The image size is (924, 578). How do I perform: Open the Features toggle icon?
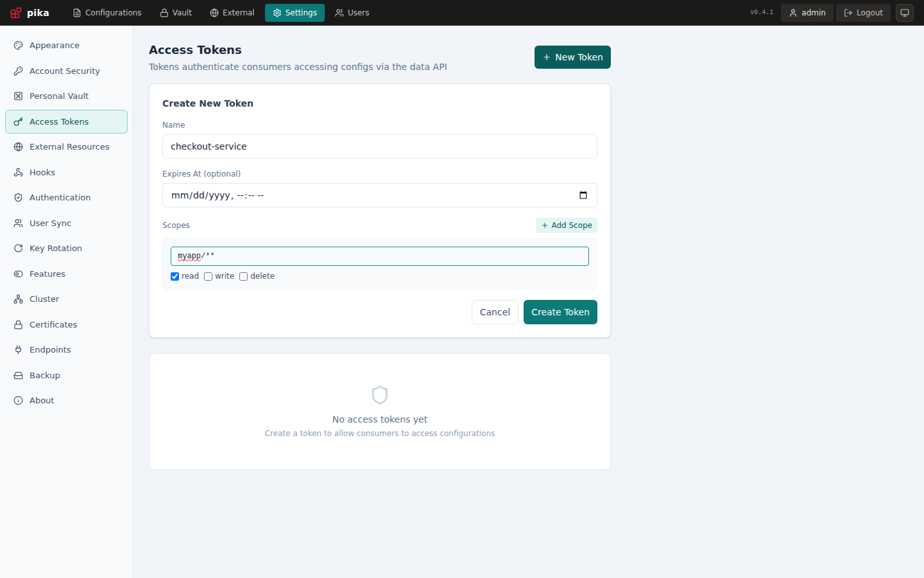pyautogui.click(x=19, y=274)
